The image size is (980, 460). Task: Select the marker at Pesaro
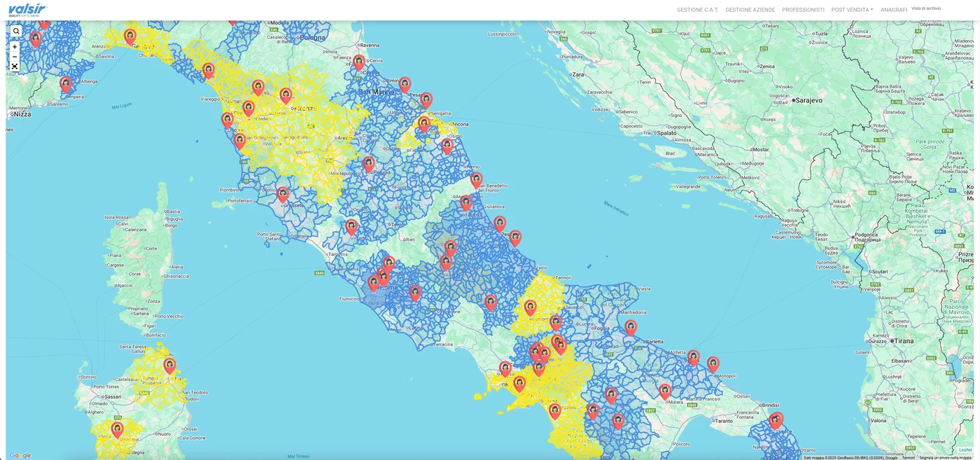click(426, 100)
